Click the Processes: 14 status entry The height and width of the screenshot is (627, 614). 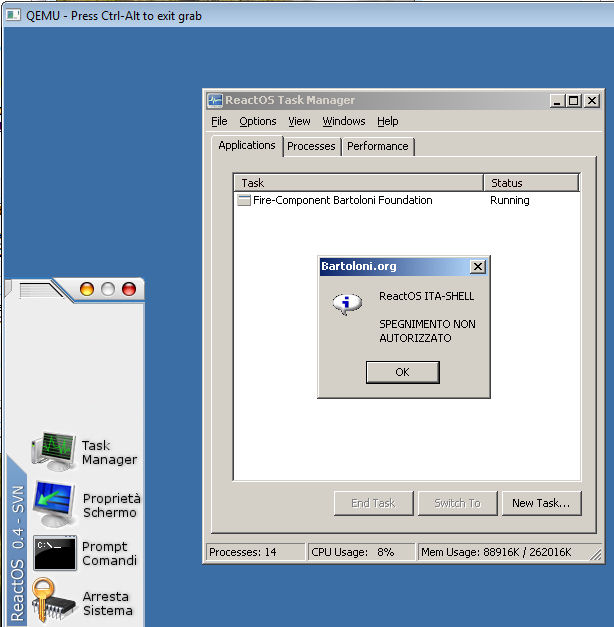[x=255, y=552]
